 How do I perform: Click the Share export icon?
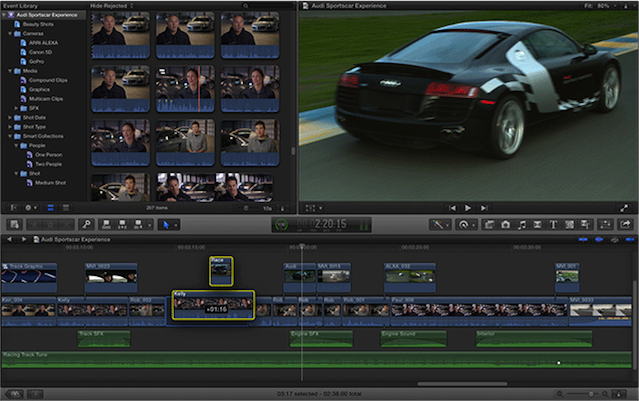[x=626, y=225]
